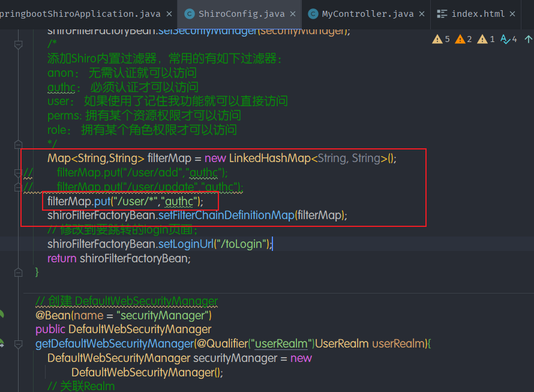Close the index.html tab
The width and height of the screenshot is (534, 392).
(x=512, y=14)
